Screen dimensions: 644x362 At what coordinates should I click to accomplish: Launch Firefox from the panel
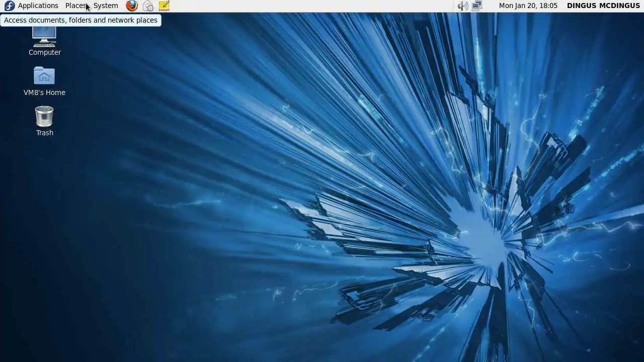(132, 6)
